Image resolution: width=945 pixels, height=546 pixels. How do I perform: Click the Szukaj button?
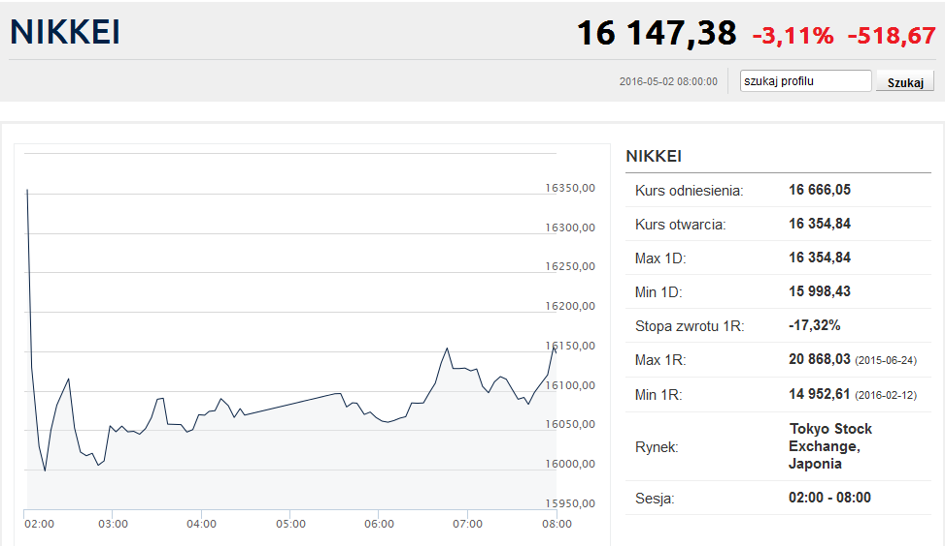(x=905, y=82)
